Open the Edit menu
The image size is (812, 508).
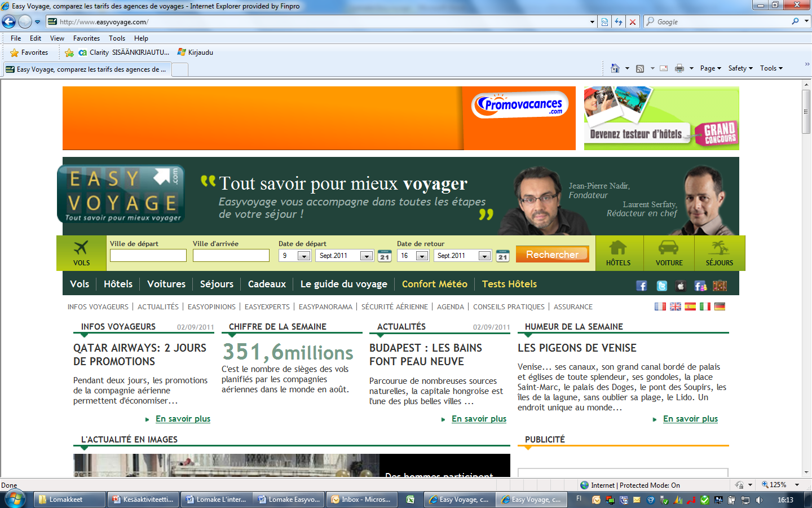pos(36,38)
